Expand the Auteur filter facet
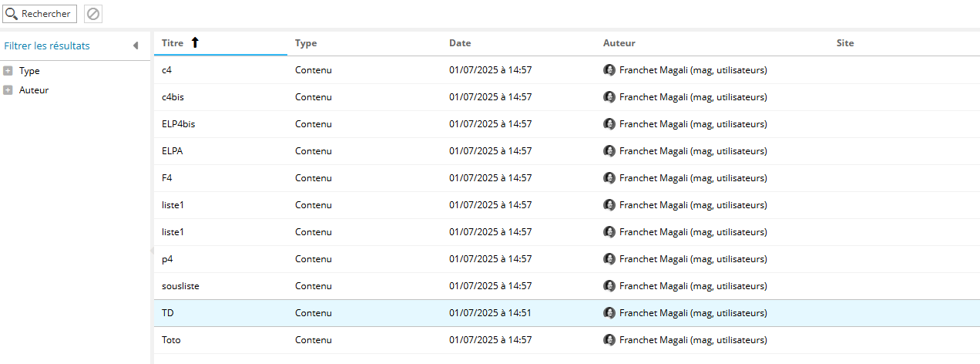980x364 pixels. click(8, 90)
